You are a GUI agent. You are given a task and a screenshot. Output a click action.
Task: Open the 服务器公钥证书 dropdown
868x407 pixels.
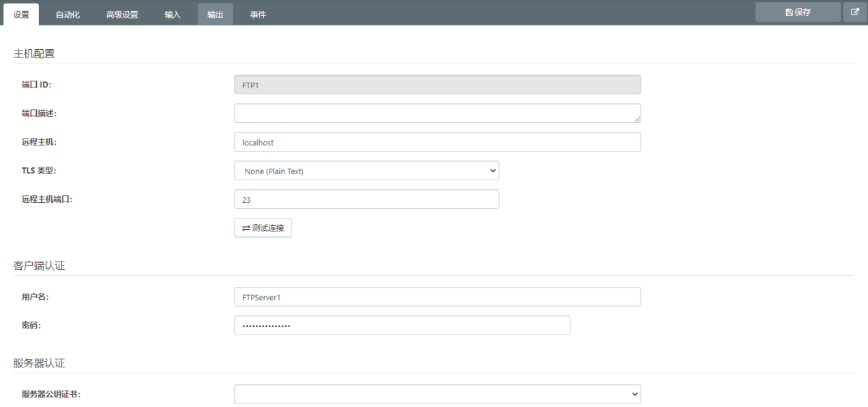tap(437, 394)
